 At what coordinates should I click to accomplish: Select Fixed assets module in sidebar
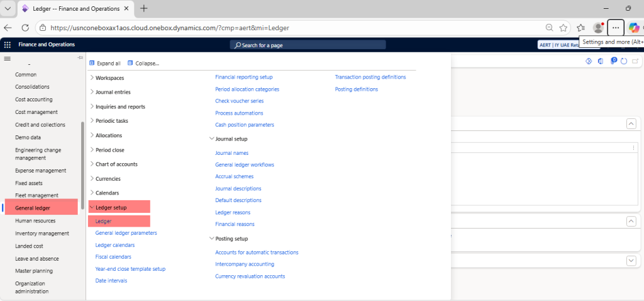pos(28,183)
